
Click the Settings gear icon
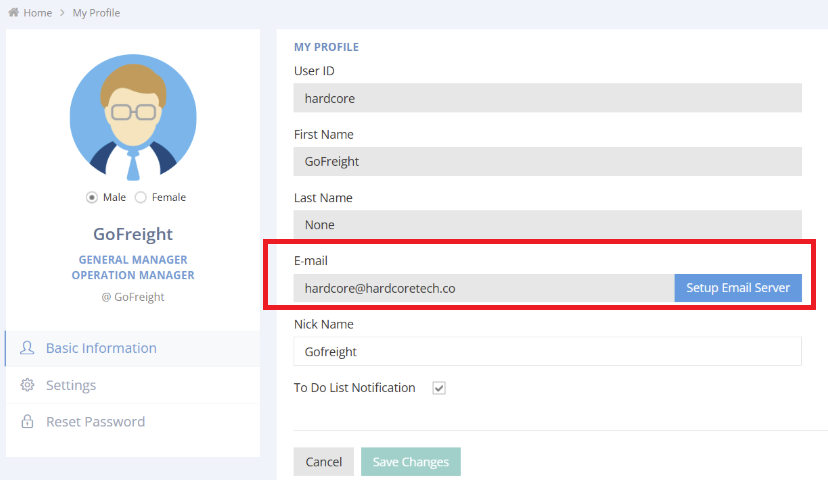(28, 385)
